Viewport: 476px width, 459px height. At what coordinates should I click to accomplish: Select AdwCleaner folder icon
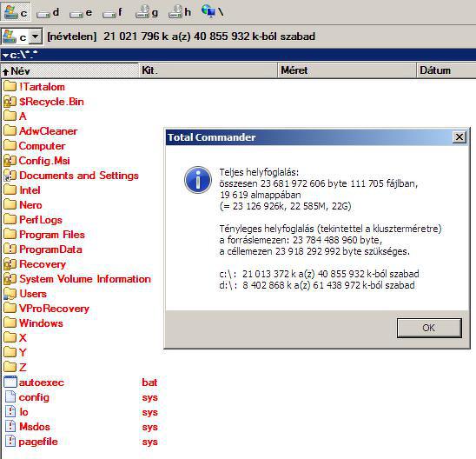(x=10, y=131)
